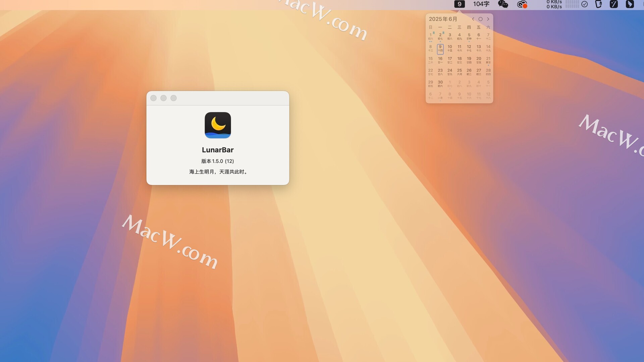Select date 14 十九 in the calendar
The height and width of the screenshot is (362, 644).
tap(488, 49)
